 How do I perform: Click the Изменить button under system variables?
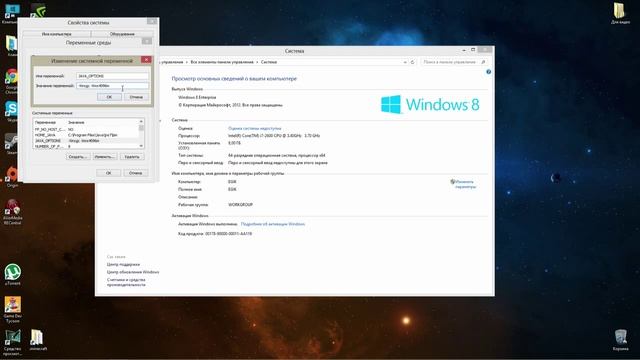pyautogui.click(x=105, y=157)
